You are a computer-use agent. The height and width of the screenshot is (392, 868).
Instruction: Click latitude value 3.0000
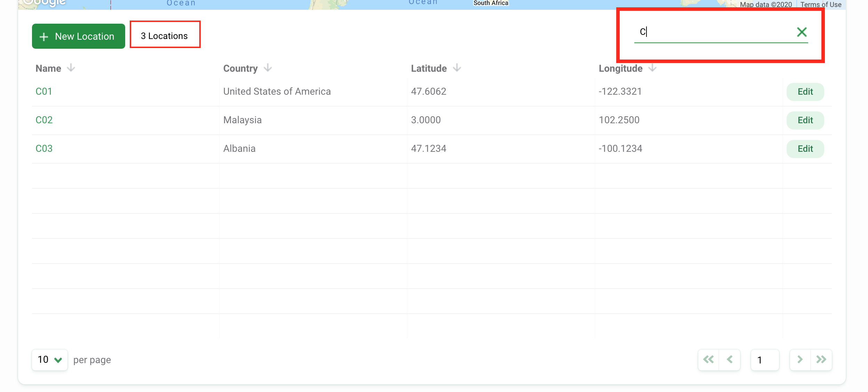[426, 120]
